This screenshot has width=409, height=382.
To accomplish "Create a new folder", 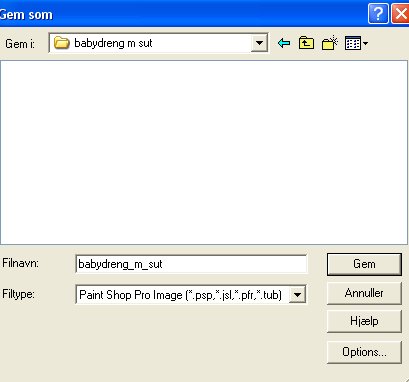I will tap(330, 43).
